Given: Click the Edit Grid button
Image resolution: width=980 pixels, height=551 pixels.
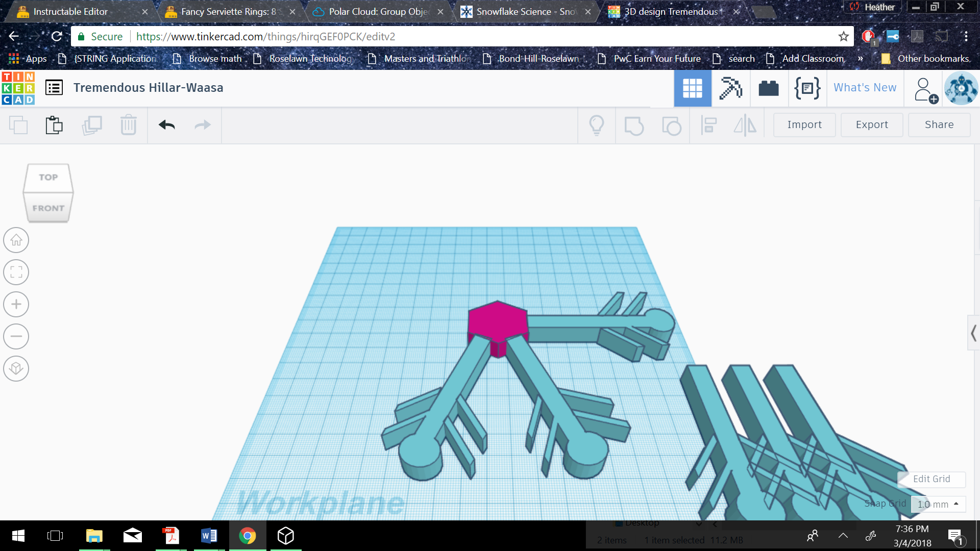Looking at the screenshot, I should point(932,479).
